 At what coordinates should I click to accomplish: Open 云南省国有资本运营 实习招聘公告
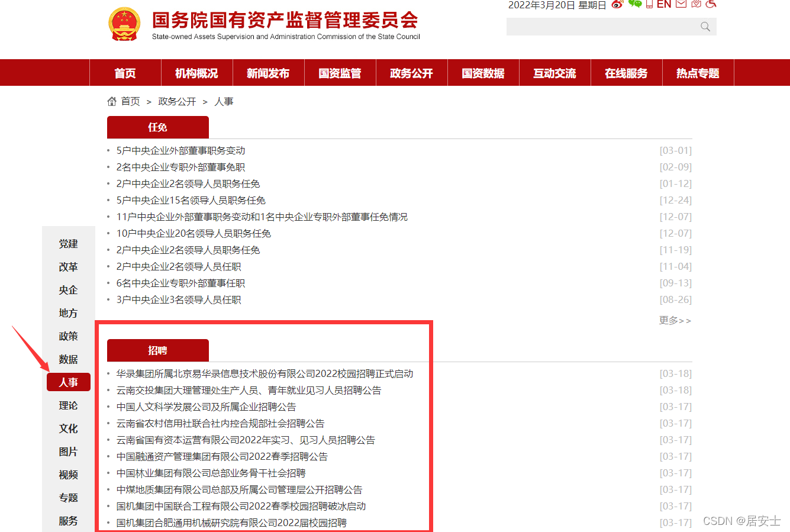pyautogui.click(x=246, y=440)
